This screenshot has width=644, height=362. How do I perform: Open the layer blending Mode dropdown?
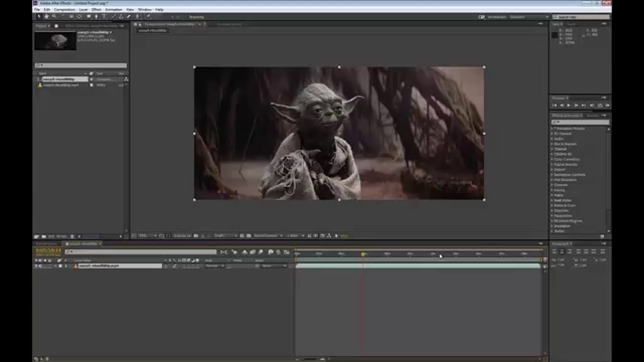[x=215, y=266]
